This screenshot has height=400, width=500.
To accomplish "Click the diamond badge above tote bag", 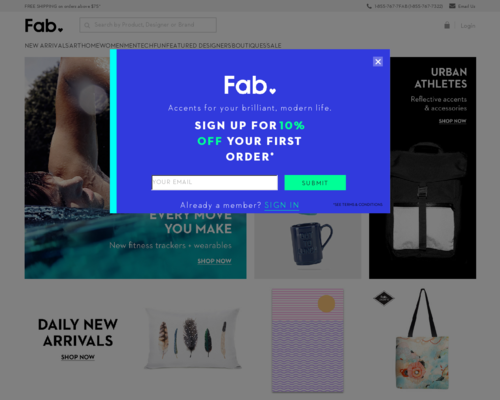I will click(x=384, y=298).
